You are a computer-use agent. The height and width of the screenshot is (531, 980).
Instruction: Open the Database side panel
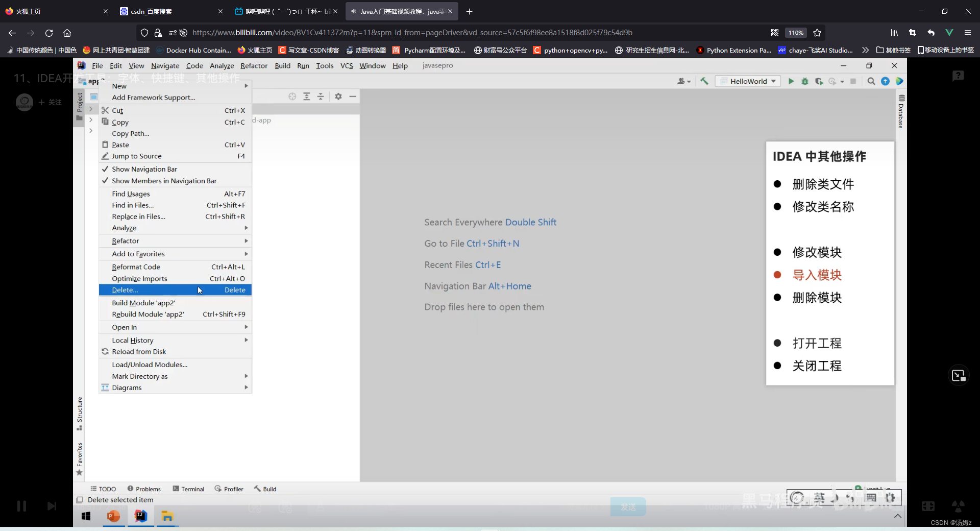click(901, 111)
